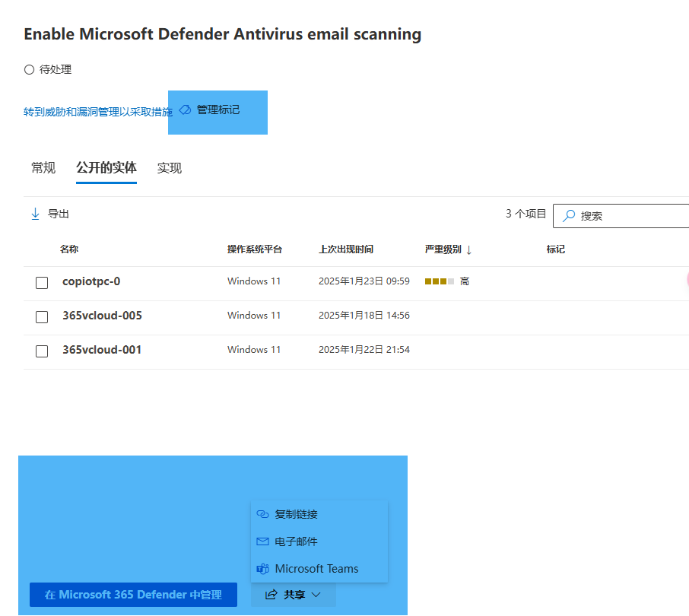
Task: Open device name 365vcloud-005
Action: (x=102, y=316)
